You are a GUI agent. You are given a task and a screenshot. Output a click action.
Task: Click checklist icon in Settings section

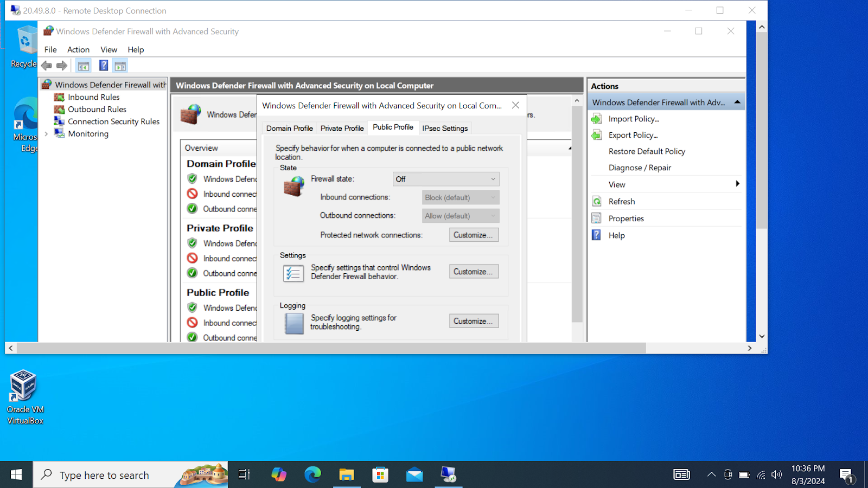(293, 273)
